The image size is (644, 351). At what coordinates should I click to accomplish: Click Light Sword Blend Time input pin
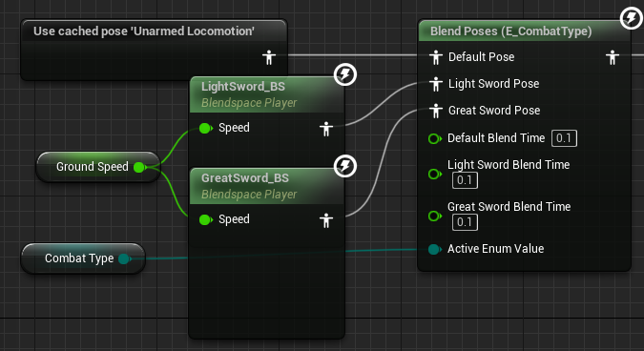[x=434, y=174]
